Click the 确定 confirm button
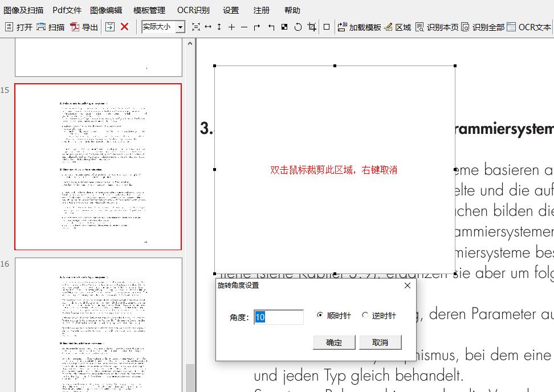This screenshot has width=554, height=392. click(334, 342)
